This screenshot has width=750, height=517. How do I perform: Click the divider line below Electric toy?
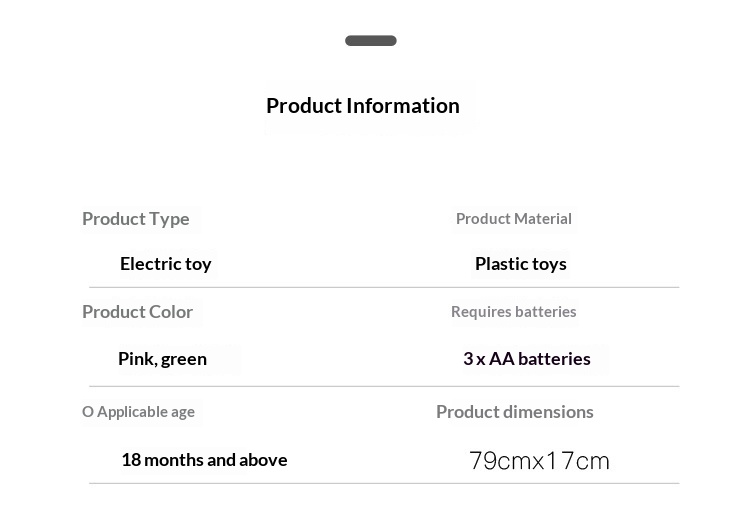click(384, 288)
